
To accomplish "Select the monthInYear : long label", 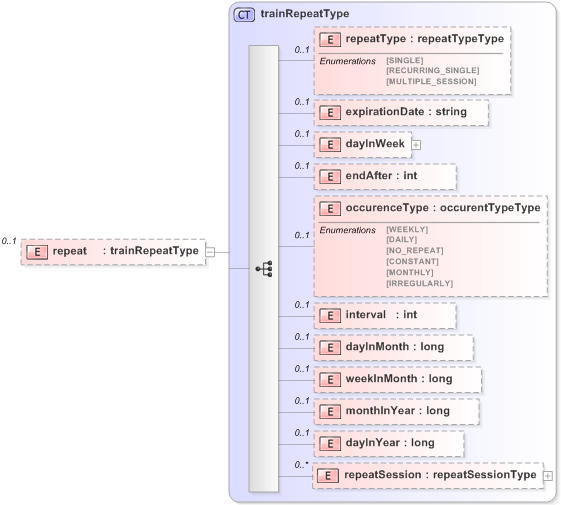I will point(397,411).
